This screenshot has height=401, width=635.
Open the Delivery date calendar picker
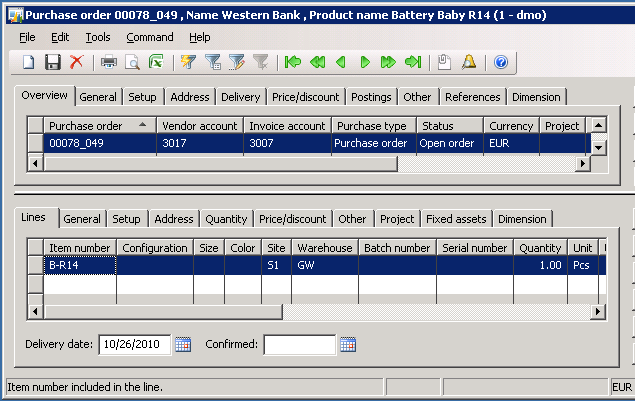click(x=183, y=345)
